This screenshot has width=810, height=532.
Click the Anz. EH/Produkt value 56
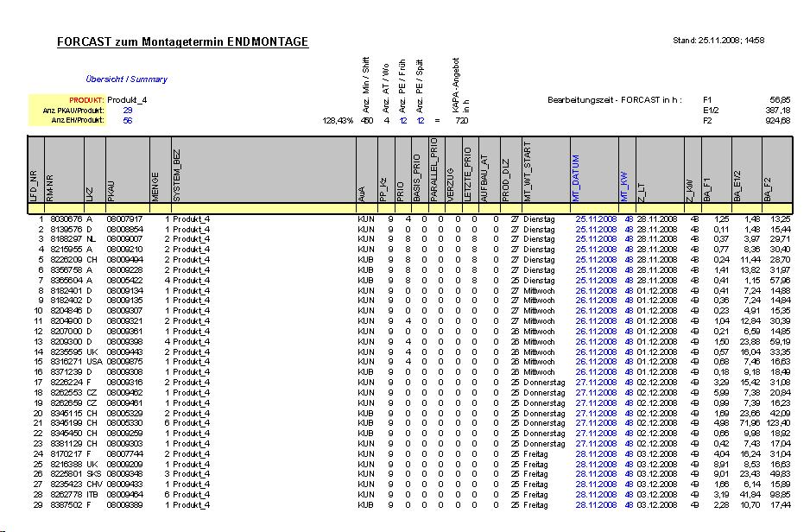coord(128,120)
